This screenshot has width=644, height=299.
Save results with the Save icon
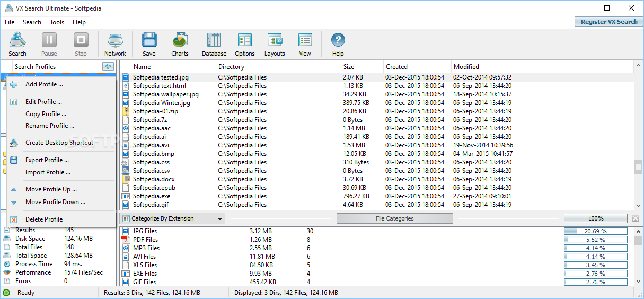[x=149, y=44]
